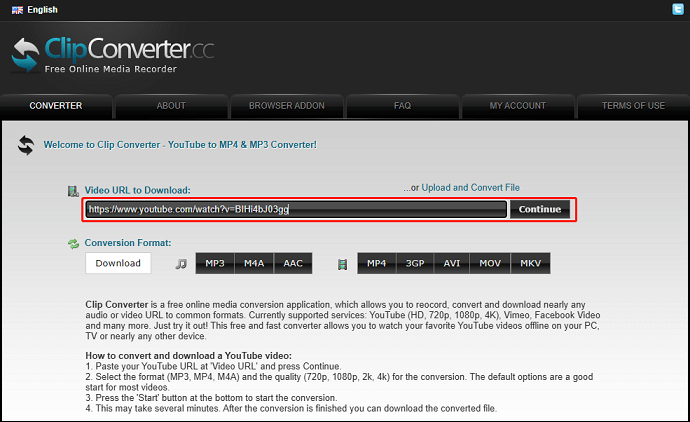Select the AAC conversion format
This screenshot has height=422, width=690.
click(x=293, y=263)
